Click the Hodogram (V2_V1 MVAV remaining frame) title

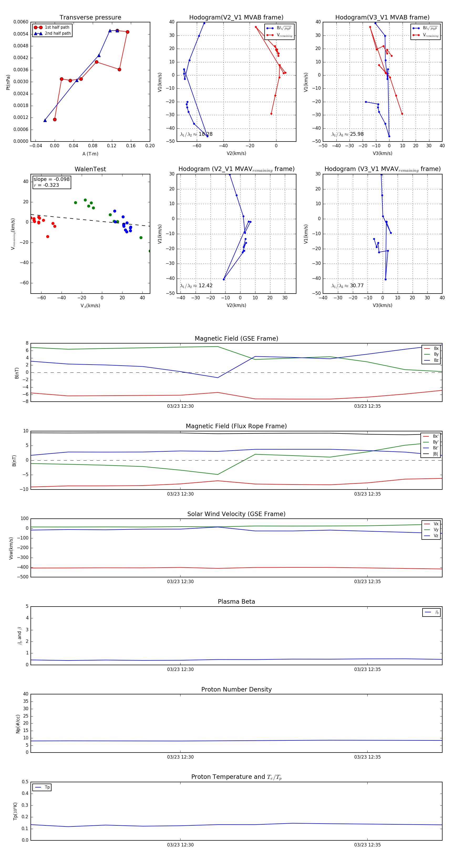[236, 169]
